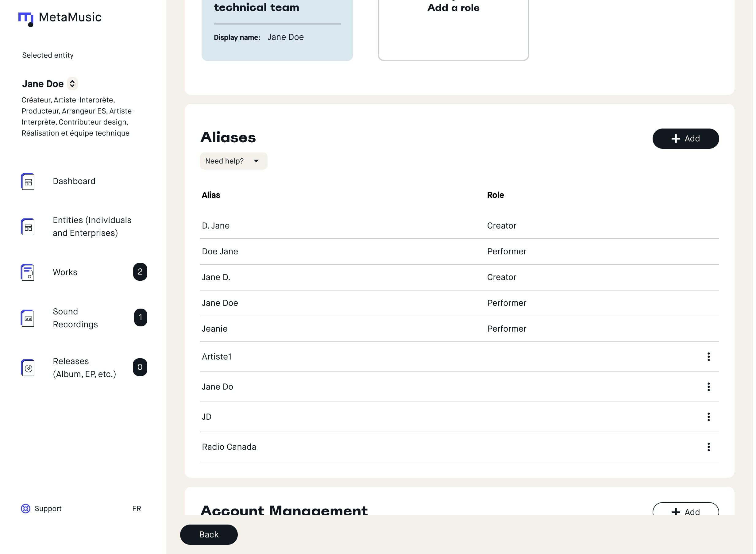Click the Releases disc icon

pos(28,368)
